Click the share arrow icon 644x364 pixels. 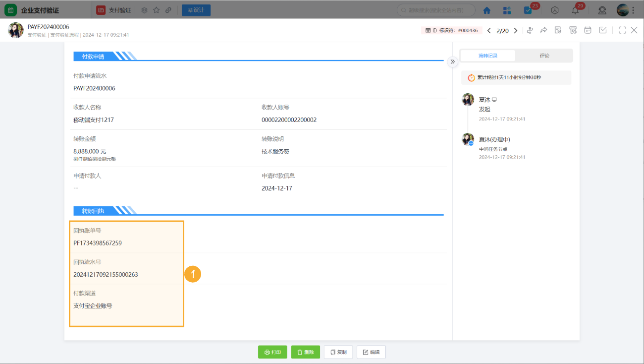pyautogui.click(x=543, y=30)
